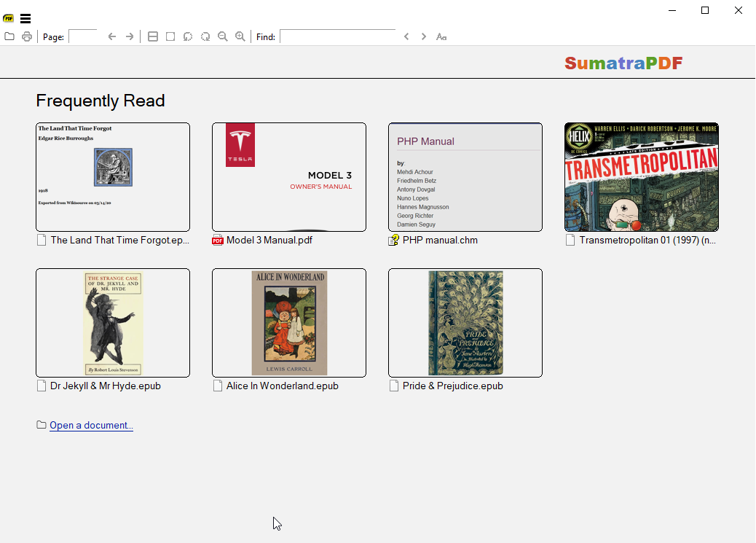This screenshot has width=756, height=543.
Task: Open the hamburger menu
Action: [25, 18]
